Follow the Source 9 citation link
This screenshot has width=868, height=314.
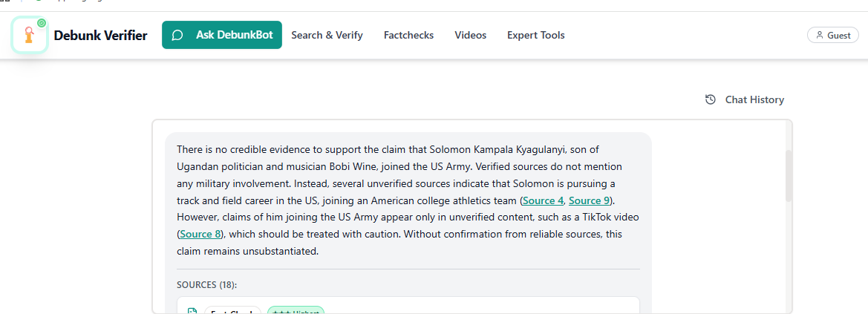point(589,200)
